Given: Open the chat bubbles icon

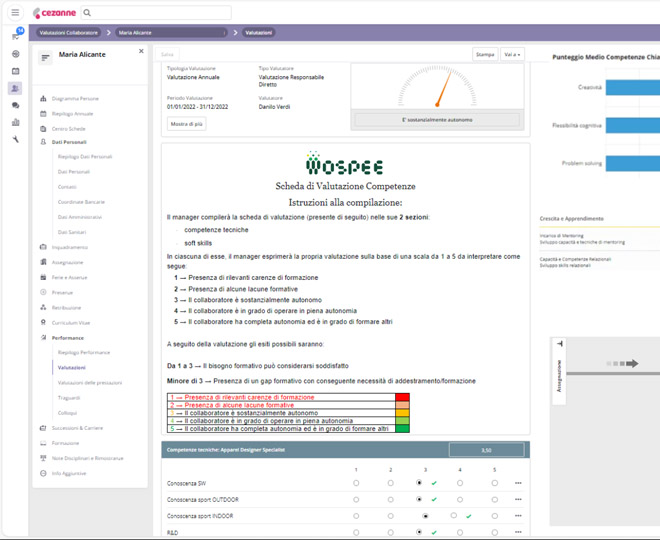Looking at the screenshot, I should click(x=16, y=105).
